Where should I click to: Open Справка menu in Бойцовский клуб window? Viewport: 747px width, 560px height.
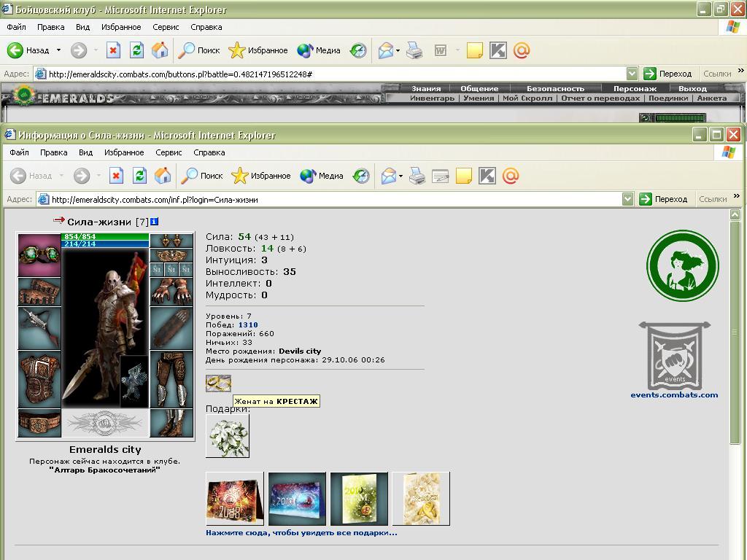206,27
